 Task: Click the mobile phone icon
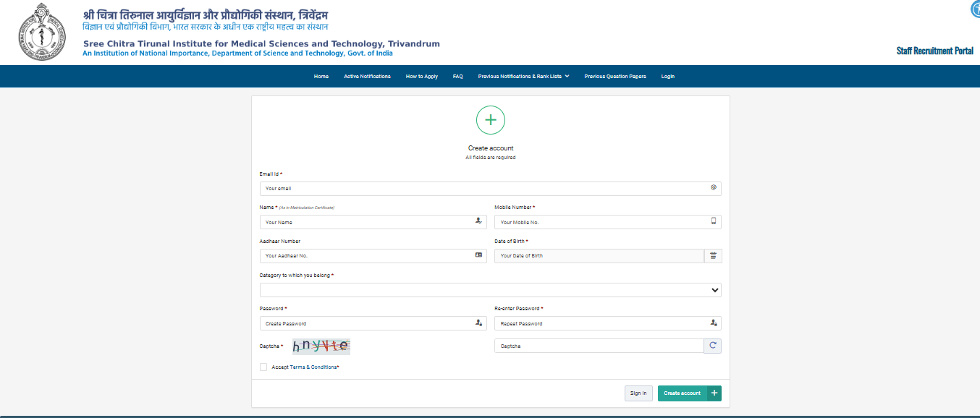(712, 221)
